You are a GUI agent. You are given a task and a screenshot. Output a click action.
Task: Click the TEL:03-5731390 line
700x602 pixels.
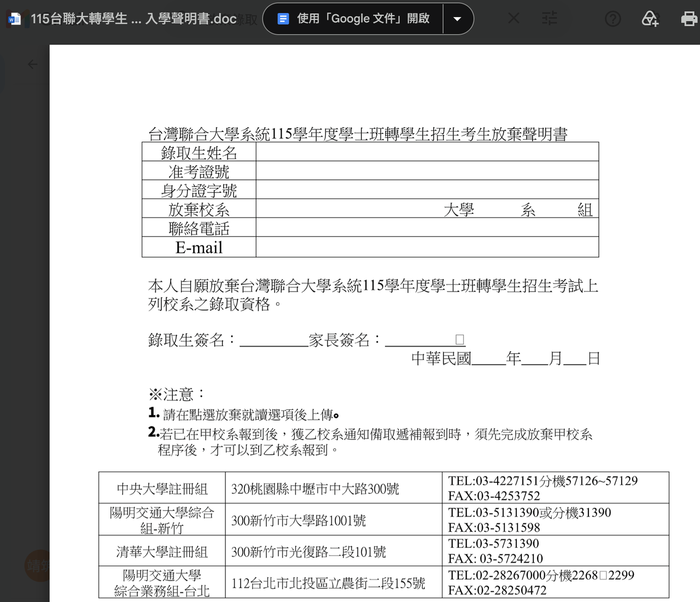click(493, 543)
